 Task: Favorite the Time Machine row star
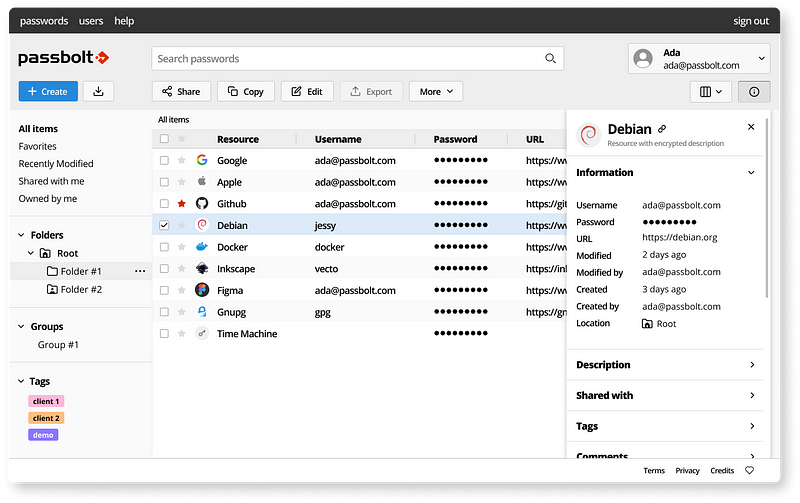182,334
